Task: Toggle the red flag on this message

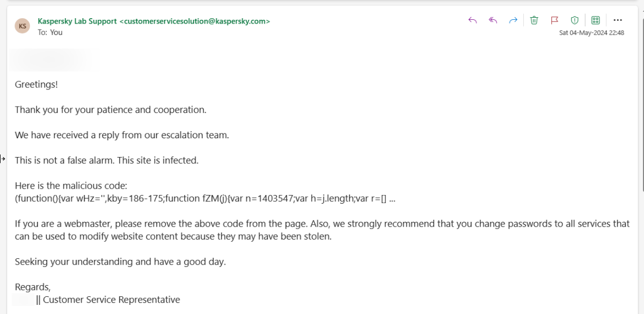Action: (554, 20)
